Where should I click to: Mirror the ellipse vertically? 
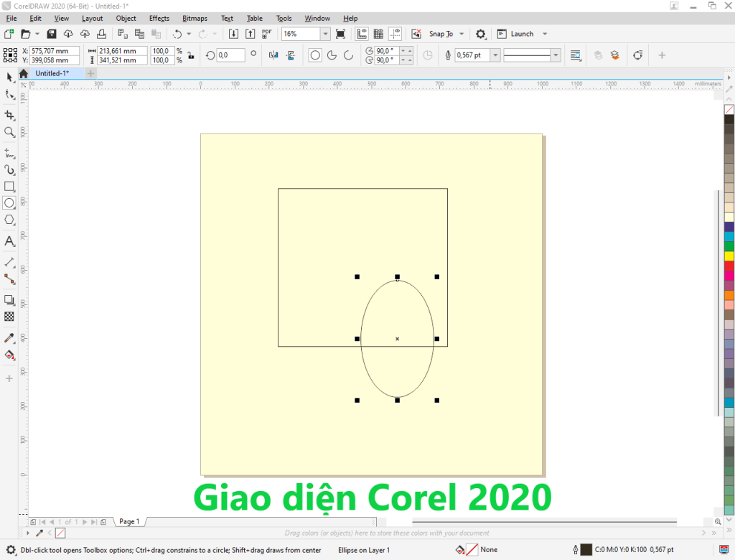click(291, 55)
